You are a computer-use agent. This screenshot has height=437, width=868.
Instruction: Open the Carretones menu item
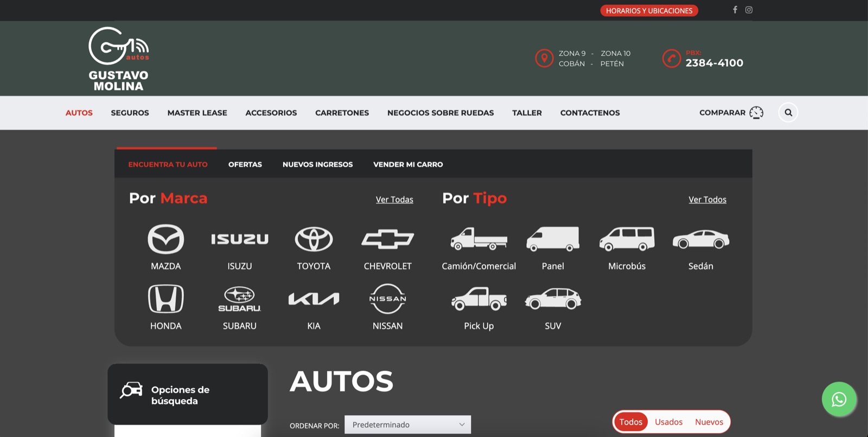[x=342, y=113]
